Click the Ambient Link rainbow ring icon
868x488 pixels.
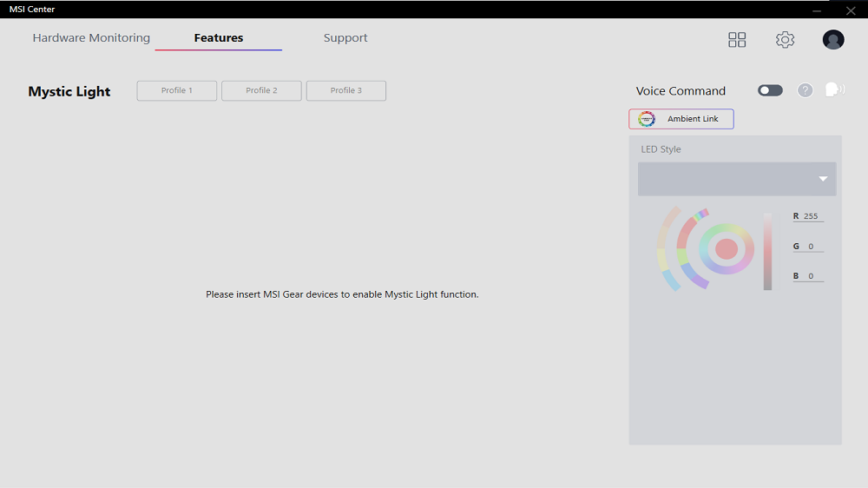tap(646, 119)
